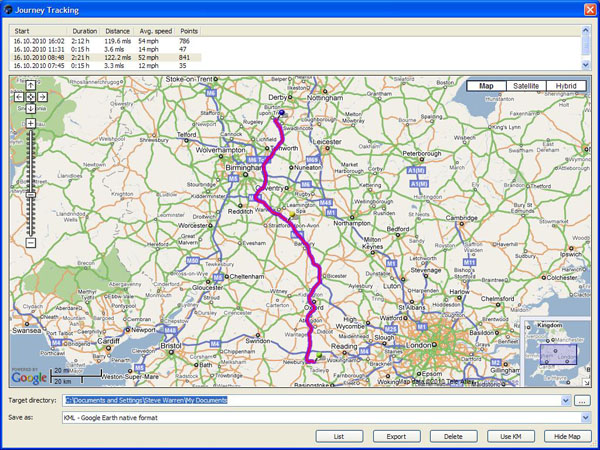
Task: Click the 119.6 mls distance cell
Action: [118, 41]
